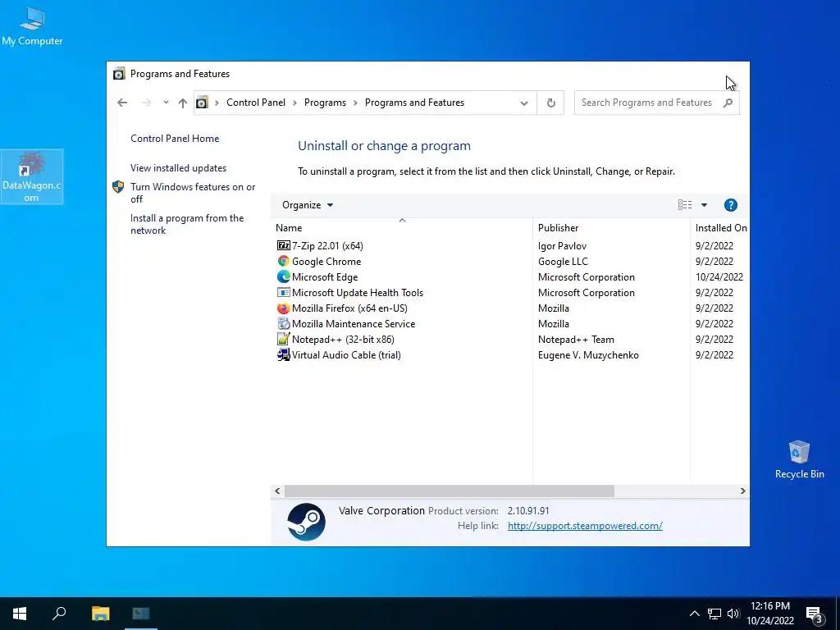The image size is (840, 630).
Task: Click the Control Panel breadcrumb
Action: coord(256,103)
